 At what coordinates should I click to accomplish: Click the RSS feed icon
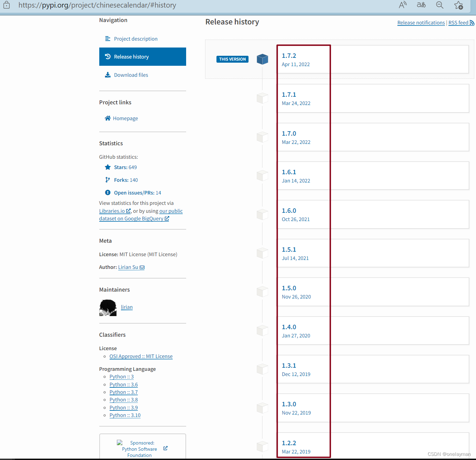tap(472, 23)
